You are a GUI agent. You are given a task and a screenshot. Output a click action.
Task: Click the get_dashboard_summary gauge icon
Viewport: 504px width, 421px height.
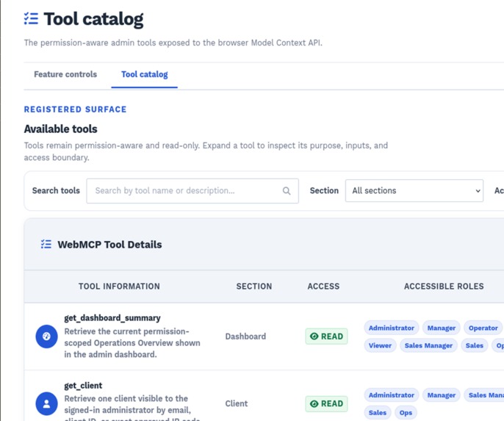click(x=46, y=337)
